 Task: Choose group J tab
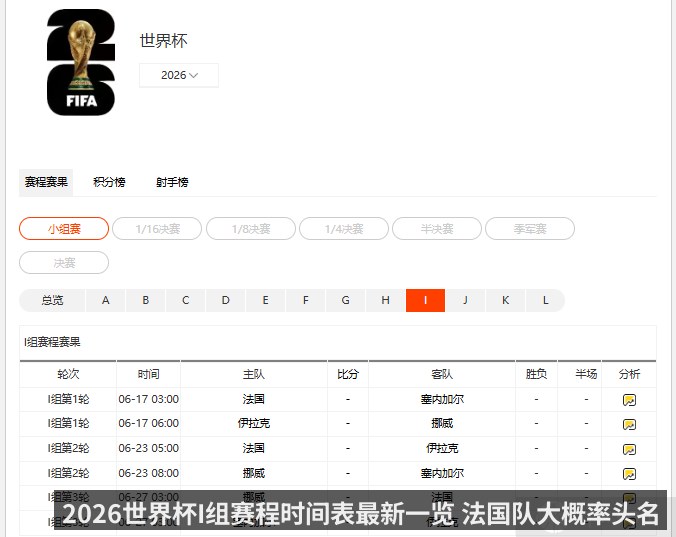click(465, 300)
